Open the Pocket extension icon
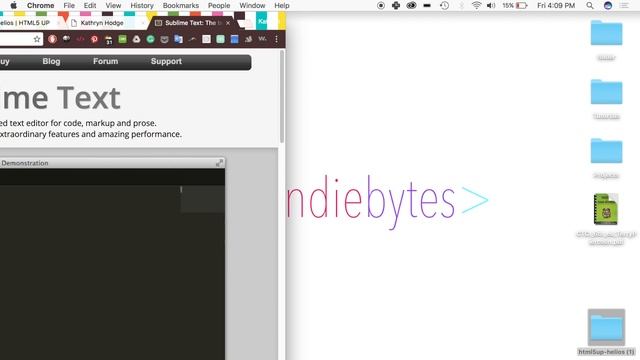Viewport: 640px width, 360px height. pyautogui.click(x=164, y=39)
